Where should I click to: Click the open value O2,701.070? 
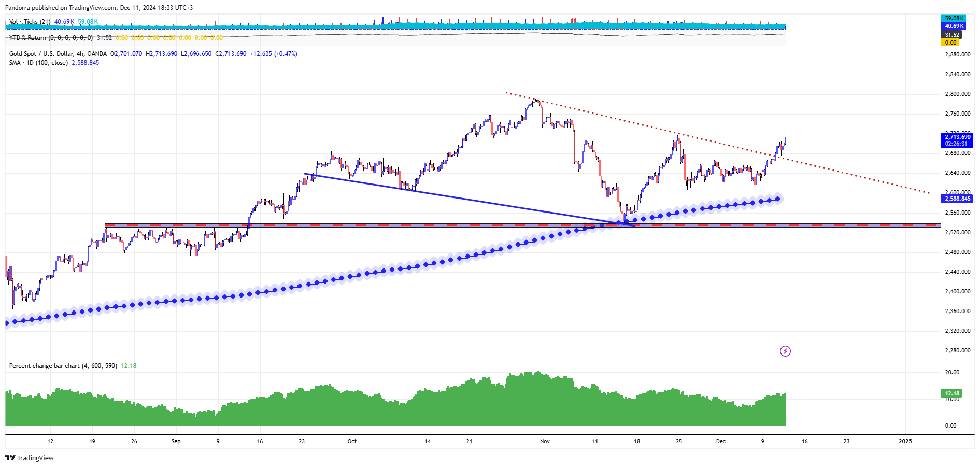[126, 54]
